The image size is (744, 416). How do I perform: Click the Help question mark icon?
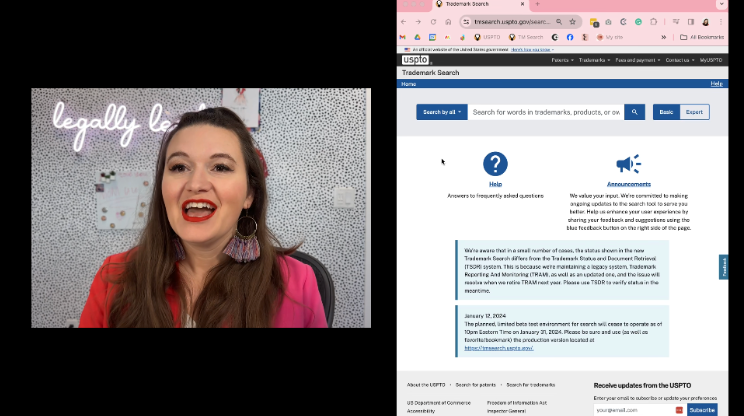495,164
